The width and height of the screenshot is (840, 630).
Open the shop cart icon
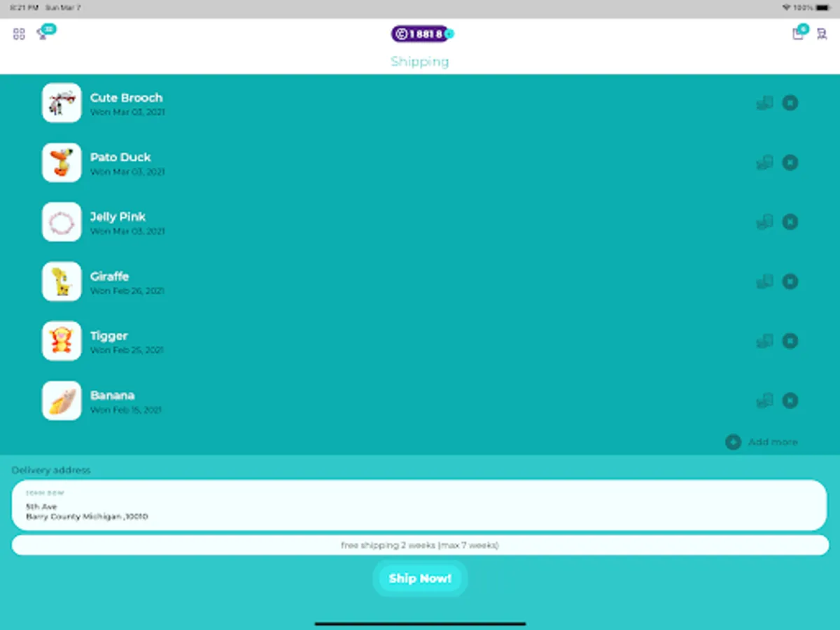click(x=822, y=34)
